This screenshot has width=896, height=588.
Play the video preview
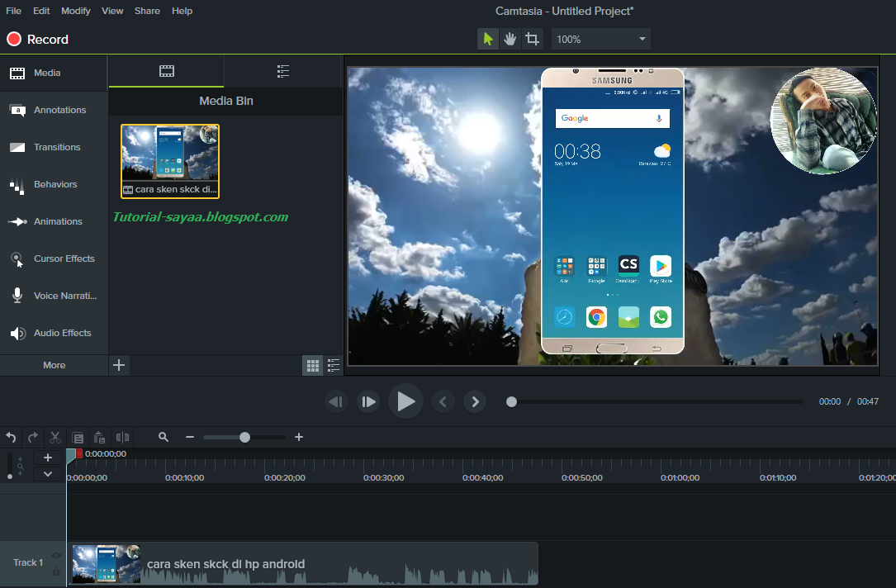click(x=405, y=401)
